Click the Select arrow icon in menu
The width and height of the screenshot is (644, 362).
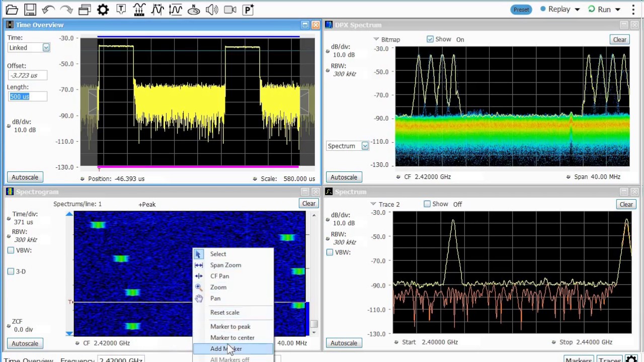(x=198, y=254)
